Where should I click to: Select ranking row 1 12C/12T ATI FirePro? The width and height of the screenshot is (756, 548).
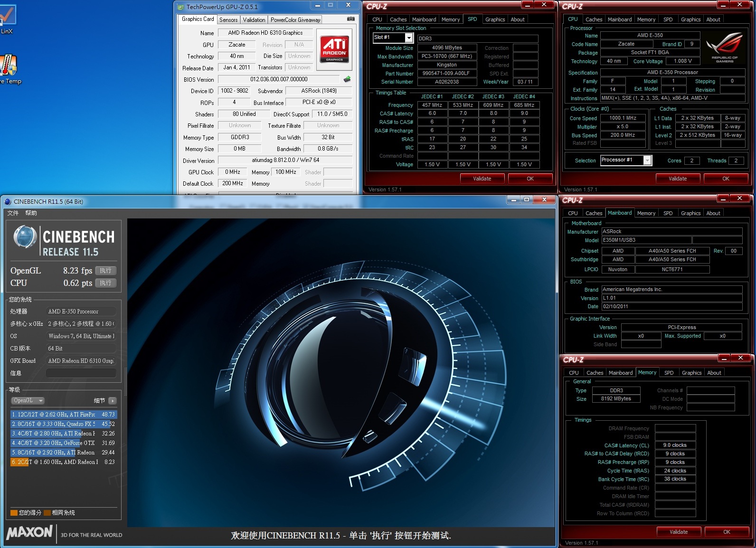tap(63, 415)
